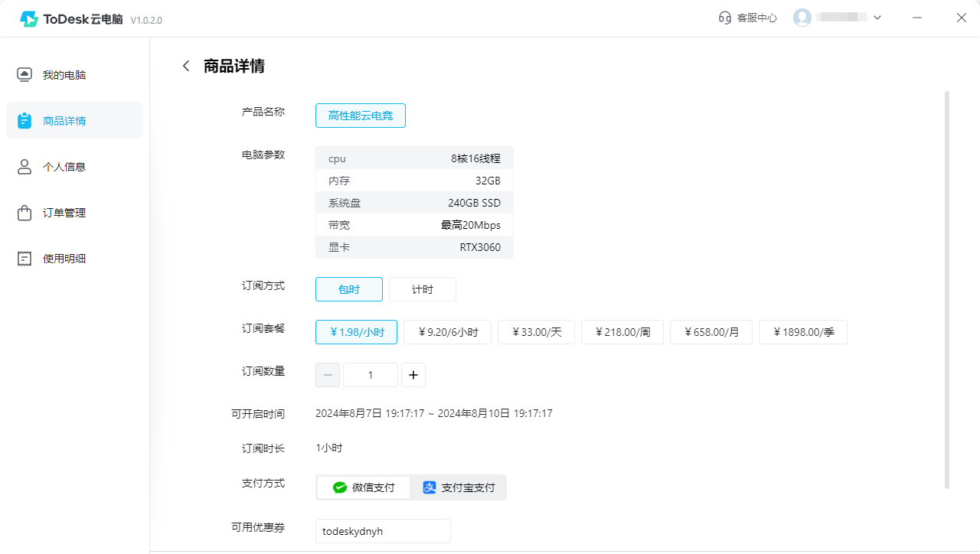This screenshot has width=980, height=554.
Task: Click 使用明细 receipt icon in sidebar
Action: 24,259
